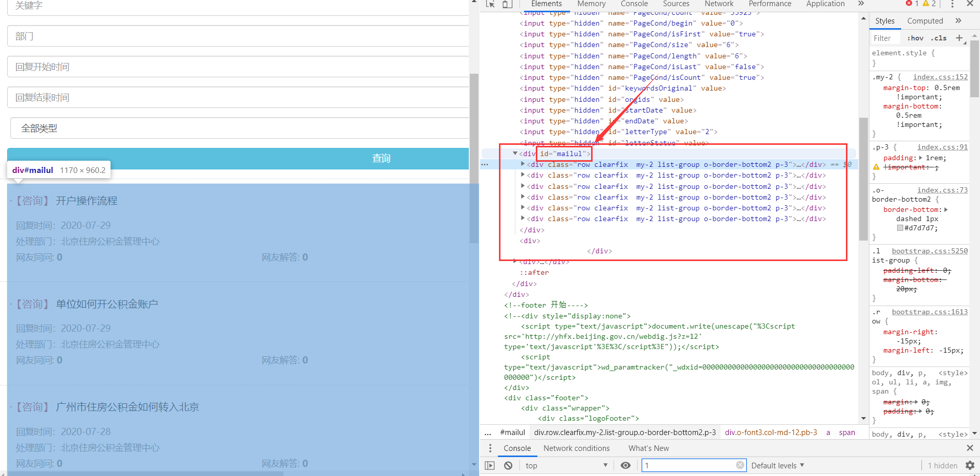Open index.css:91 source link
Screen dimensions: 980x476
[942, 147]
